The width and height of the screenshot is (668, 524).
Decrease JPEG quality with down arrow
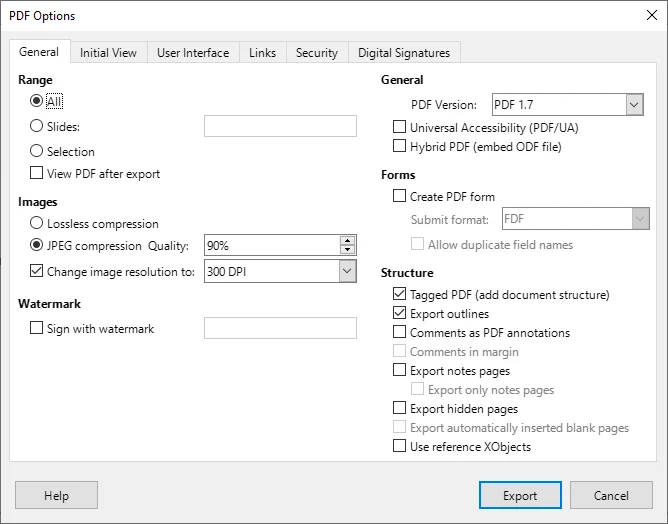tap(348, 250)
